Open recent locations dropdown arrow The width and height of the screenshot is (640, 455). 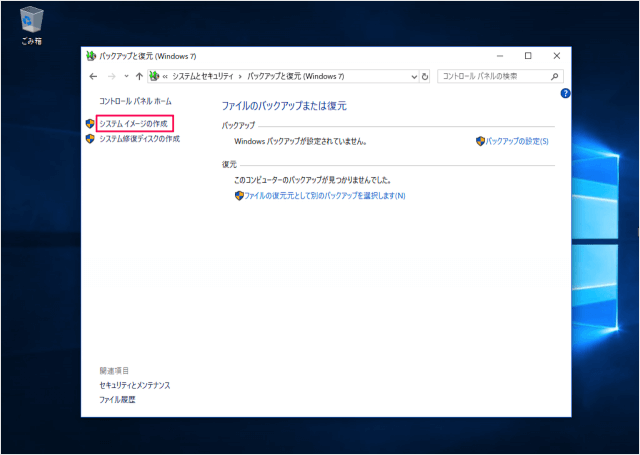(x=125, y=76)
